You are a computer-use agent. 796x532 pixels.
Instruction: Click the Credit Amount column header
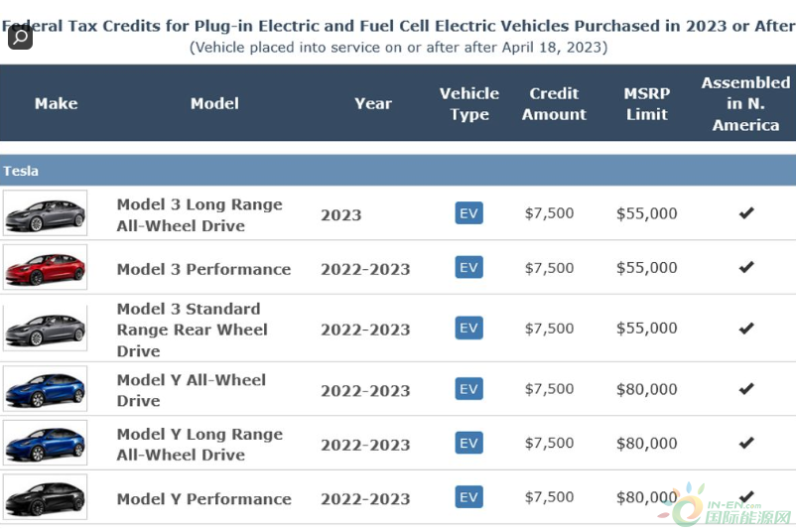click(x=554, y=103)
